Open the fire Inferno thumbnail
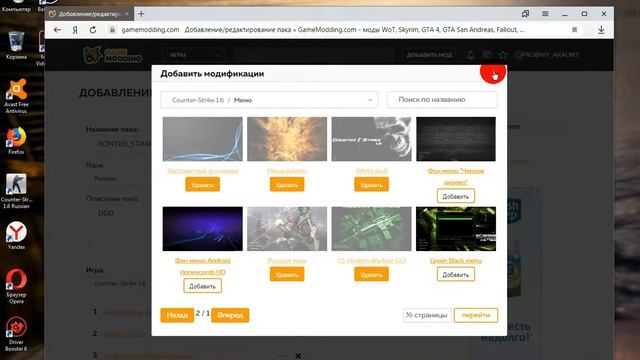Image resolution: width=640 pixels, height=360 pixels. coord(287,139)
